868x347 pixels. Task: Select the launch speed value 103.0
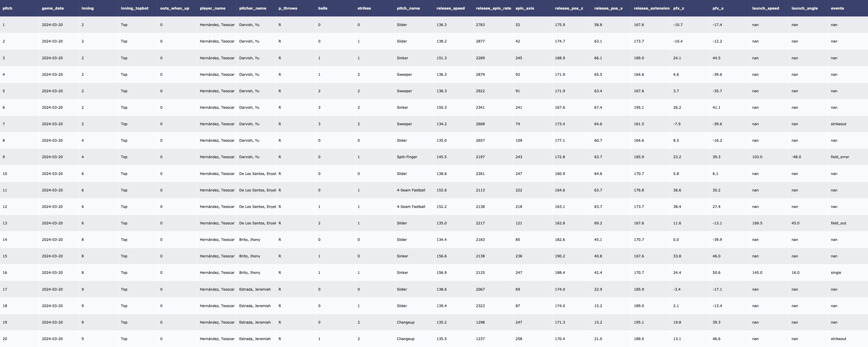757,157
